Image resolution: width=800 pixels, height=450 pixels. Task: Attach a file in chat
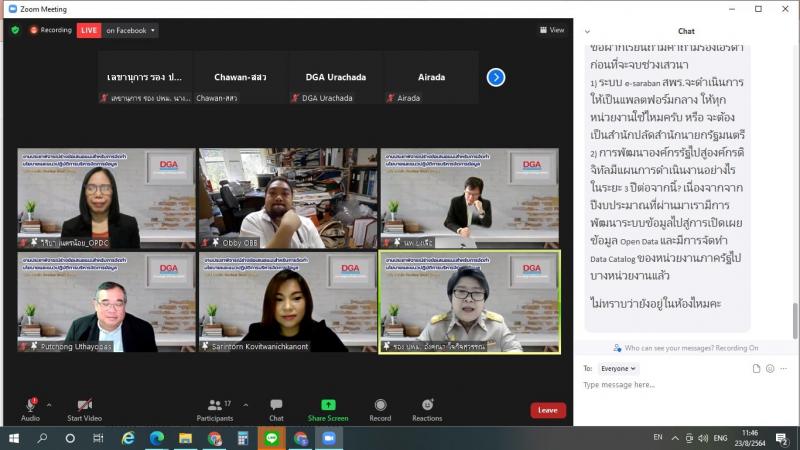click(756, 368)
